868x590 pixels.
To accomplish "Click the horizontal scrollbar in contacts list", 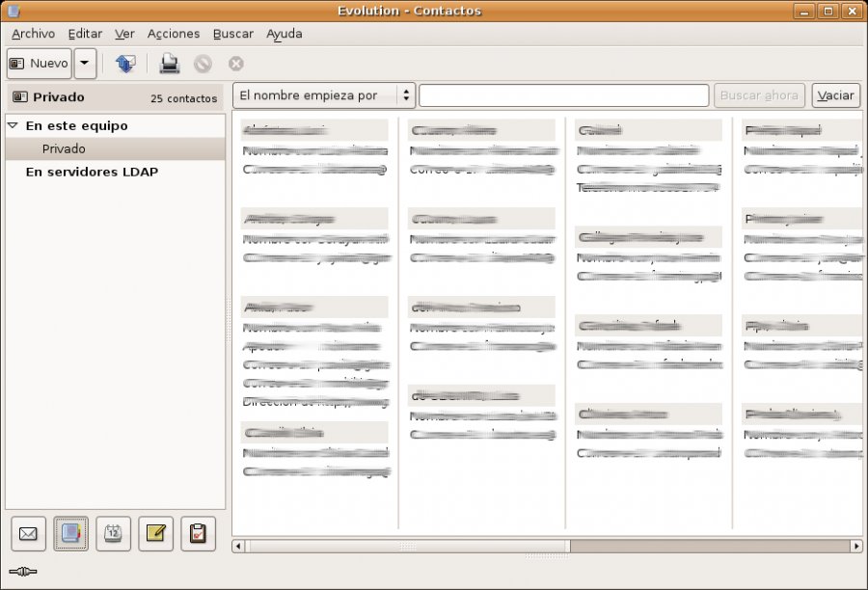I will (405, 546).
